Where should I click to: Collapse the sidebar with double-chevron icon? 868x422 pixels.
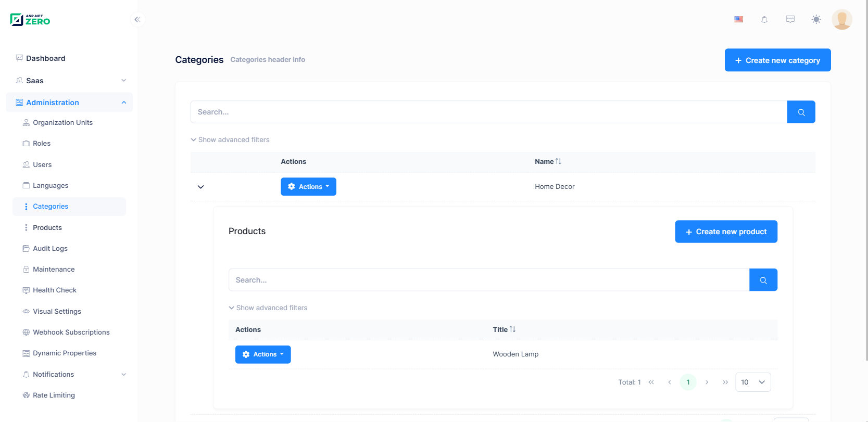pyautogui.click(x=137, y=19)
